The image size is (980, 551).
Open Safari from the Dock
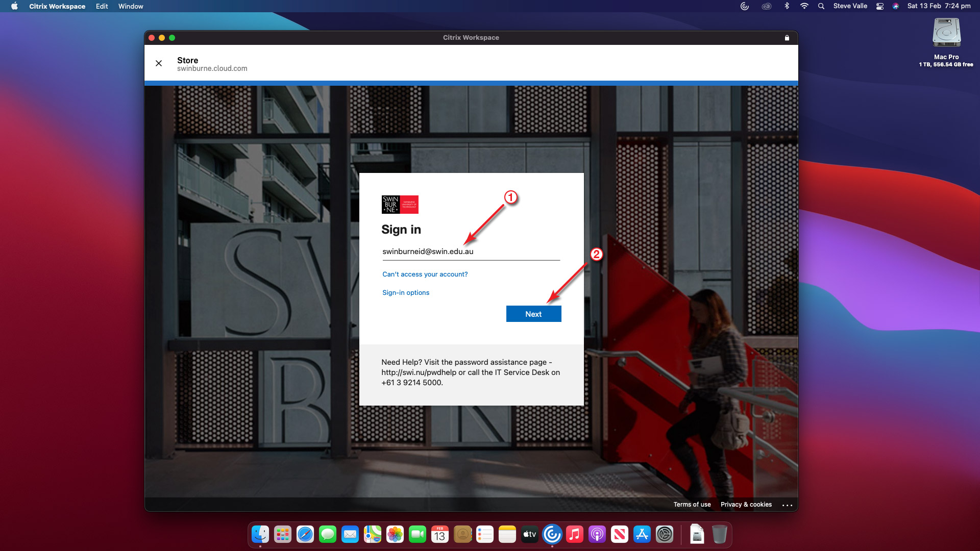click(305, 534)
